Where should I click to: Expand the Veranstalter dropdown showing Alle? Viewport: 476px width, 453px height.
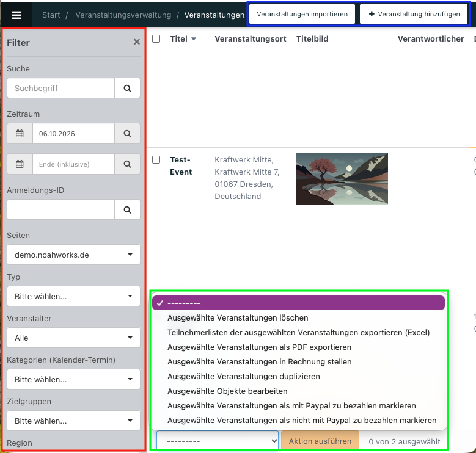tap(73, 338)
